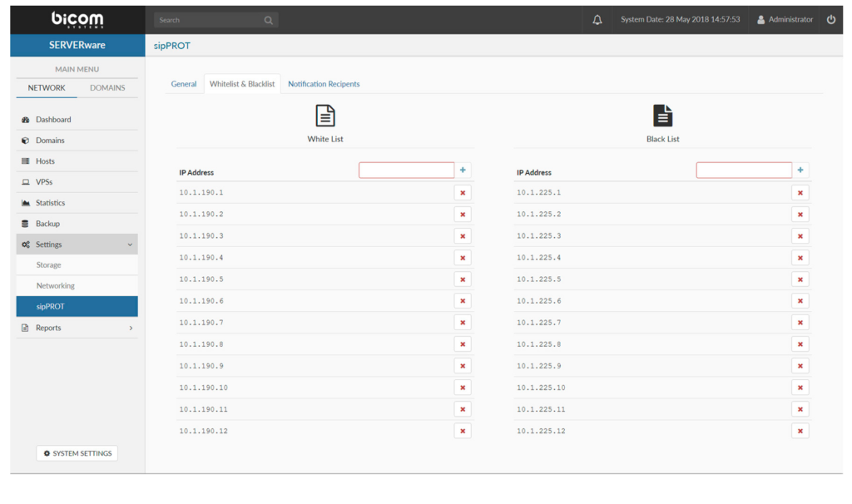Open SYSTEM SETTINGS
The height and width of the screenshot is (504, 852).
pyautogui.click(x=77, y=453)
